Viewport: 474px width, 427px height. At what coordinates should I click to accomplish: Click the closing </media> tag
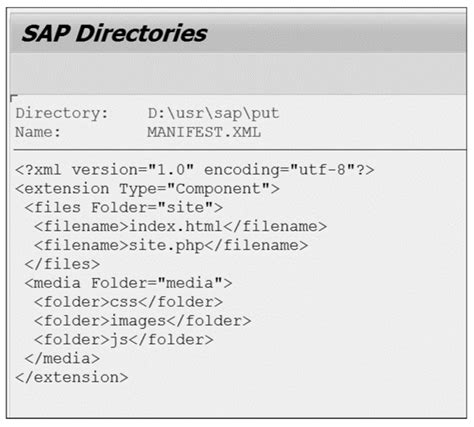(x=62, y=359)
